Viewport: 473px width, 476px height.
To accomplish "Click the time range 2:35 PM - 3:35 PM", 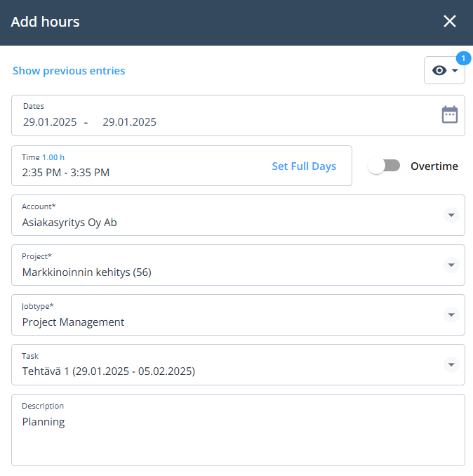I will pyautogui.click(x=66, y=173).
